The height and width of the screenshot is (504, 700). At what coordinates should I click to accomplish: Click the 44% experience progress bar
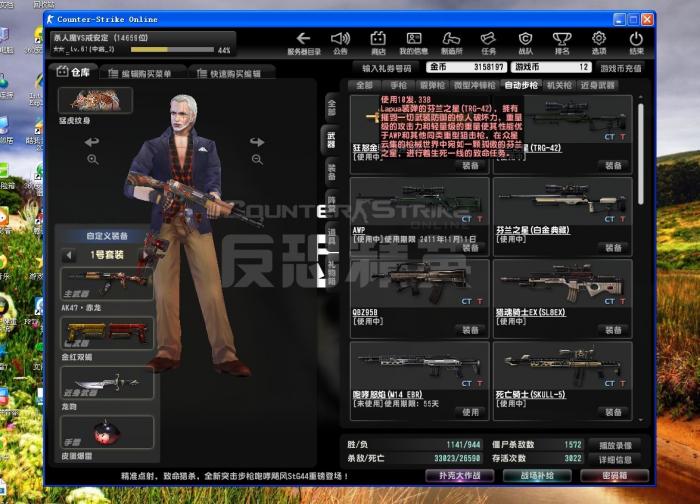tap(172, 50)
